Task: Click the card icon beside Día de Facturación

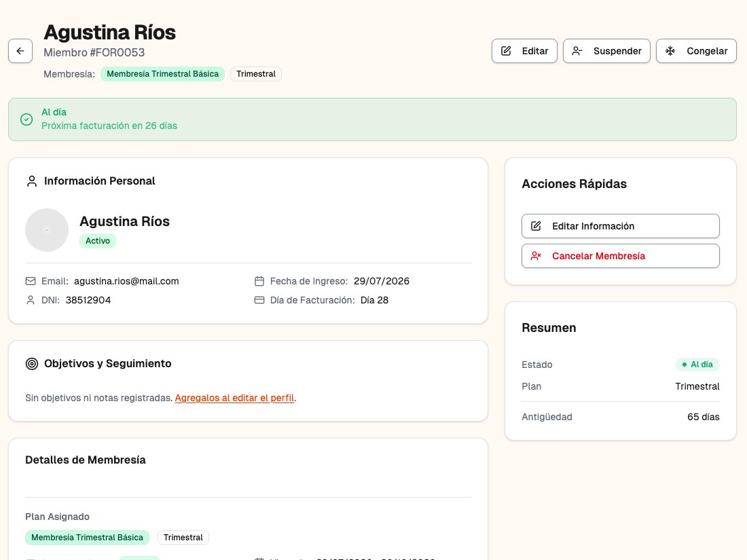Action: tap(259, 301)
